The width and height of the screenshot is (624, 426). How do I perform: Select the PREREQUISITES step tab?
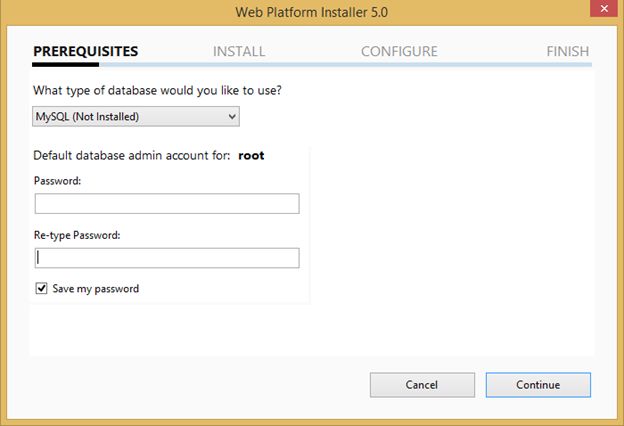pyautogui.click(x=86, y=51)
